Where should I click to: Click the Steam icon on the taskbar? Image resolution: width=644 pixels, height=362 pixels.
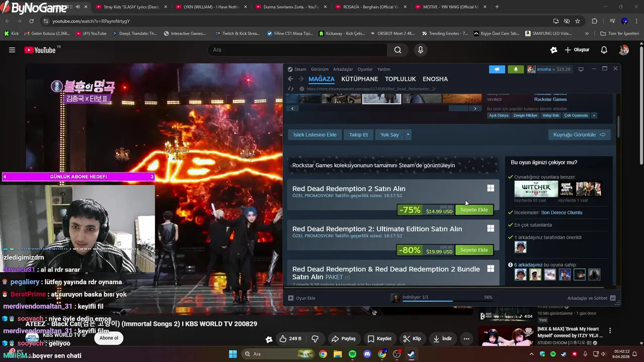411,354
